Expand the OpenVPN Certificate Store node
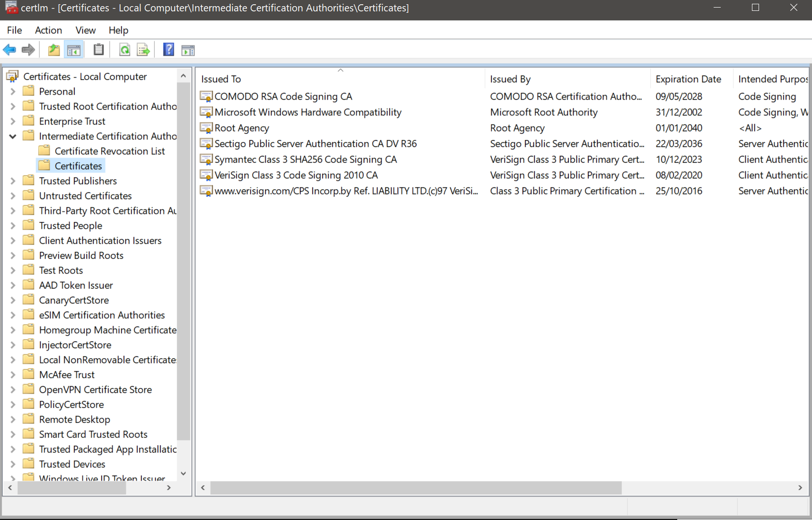Viewport: 812px width, 520px height. click(x=13, y=389)
